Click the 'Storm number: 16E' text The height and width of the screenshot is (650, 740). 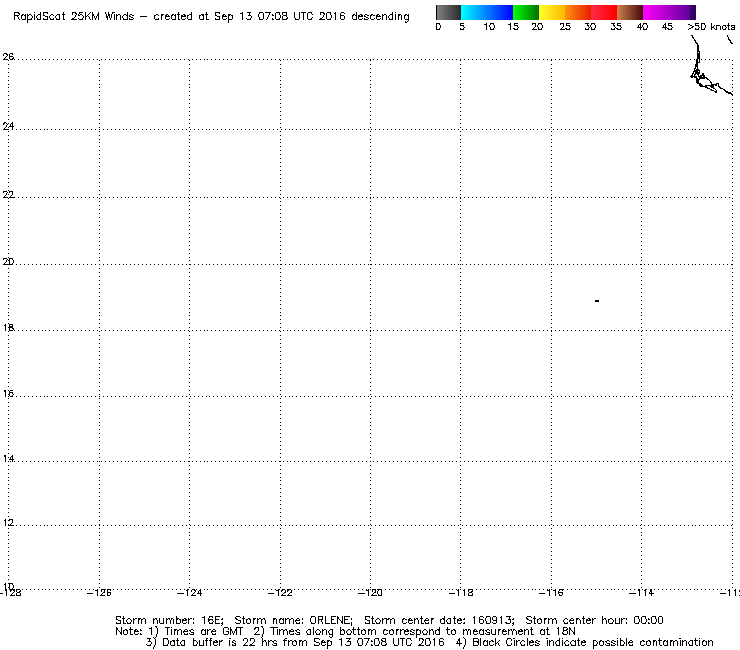click(169, 620)
